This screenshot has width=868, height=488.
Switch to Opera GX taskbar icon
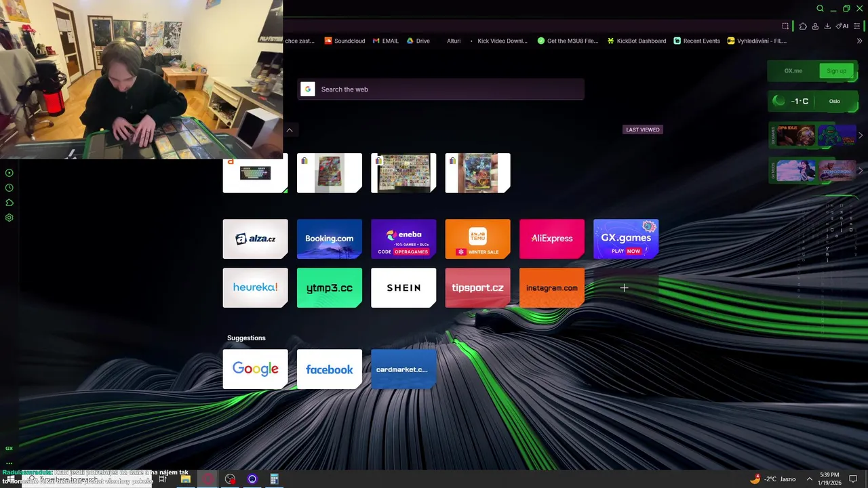(208, 479)
